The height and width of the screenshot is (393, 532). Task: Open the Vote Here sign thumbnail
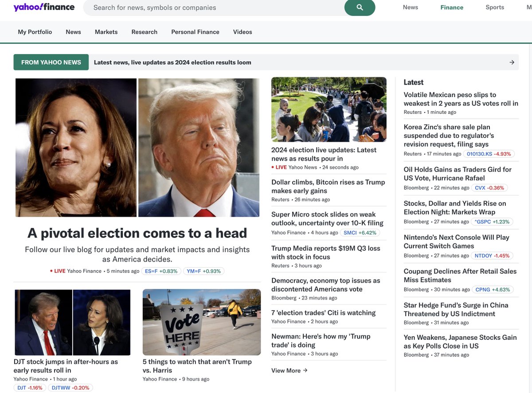point(202,322)
